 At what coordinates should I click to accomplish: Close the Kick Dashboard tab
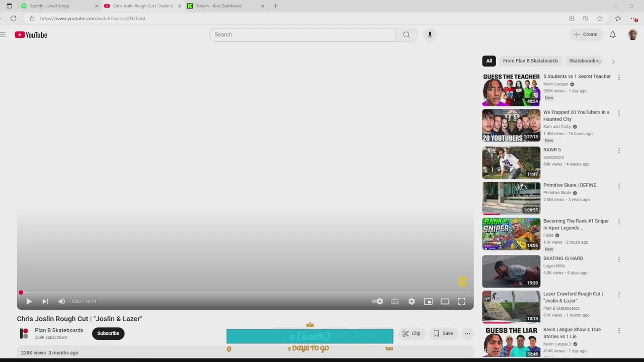tap(263, 6)
